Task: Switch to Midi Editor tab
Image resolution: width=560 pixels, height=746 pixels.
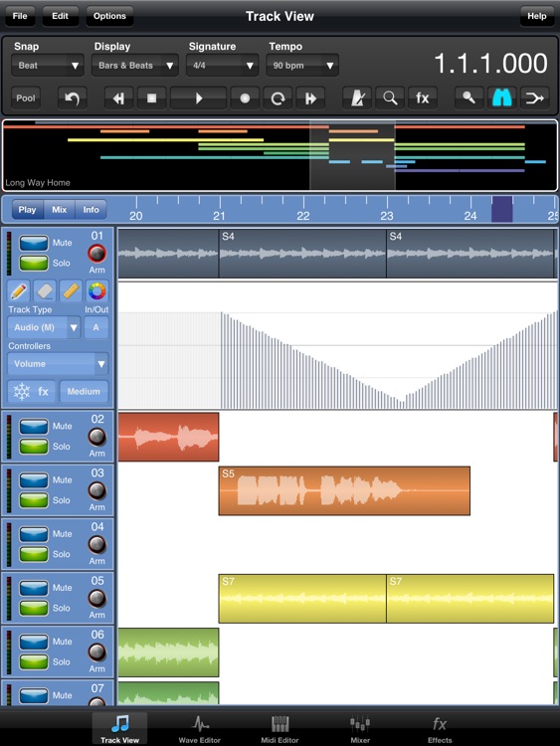Action: tap(280, 728)
